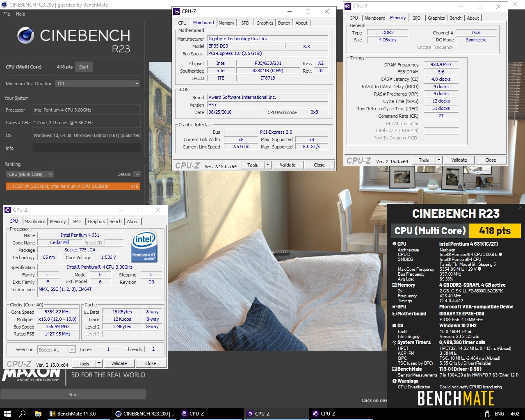
Task: Click the CPU-Z title icon in Mainboard window
Action: [177, 11]
